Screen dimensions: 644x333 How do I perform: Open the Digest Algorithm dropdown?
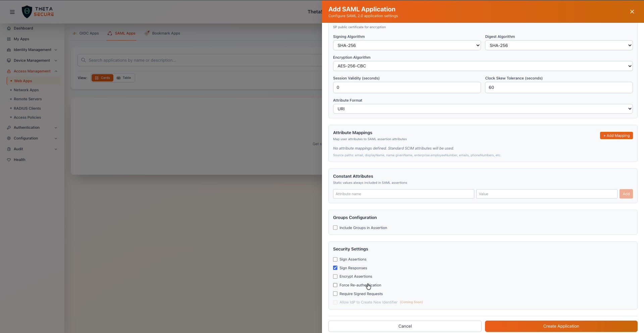click(x=558, y=45)
